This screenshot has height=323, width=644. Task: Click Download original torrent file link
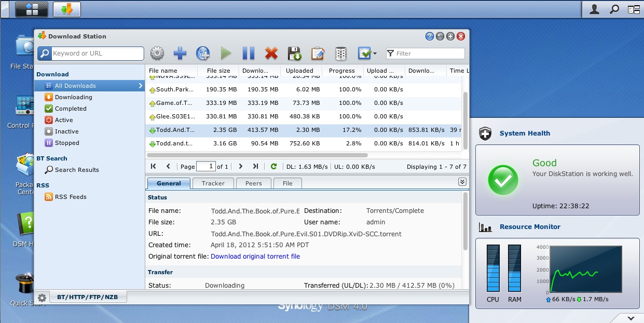tap(255, 256)
